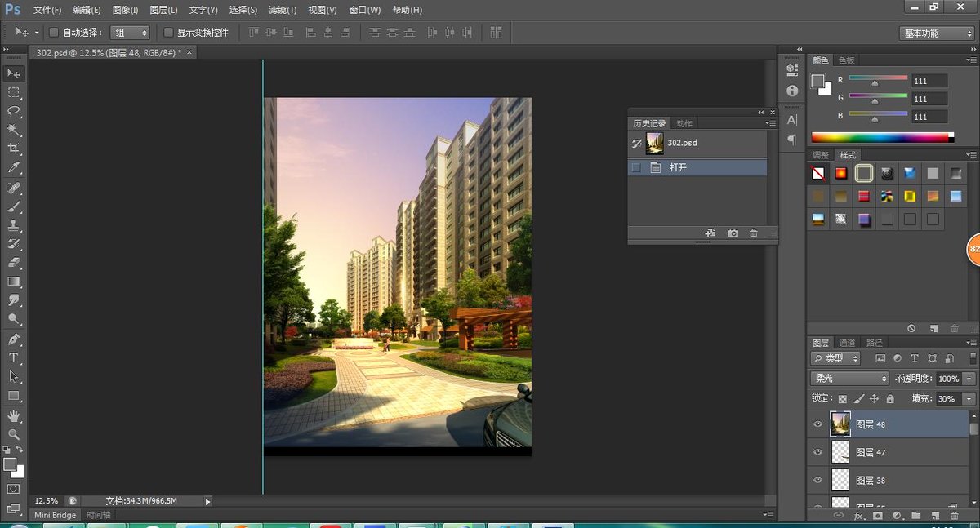
Task: Open the Mini Bridge panel tab
Action: pyautogui.click(x=55, y=515)
